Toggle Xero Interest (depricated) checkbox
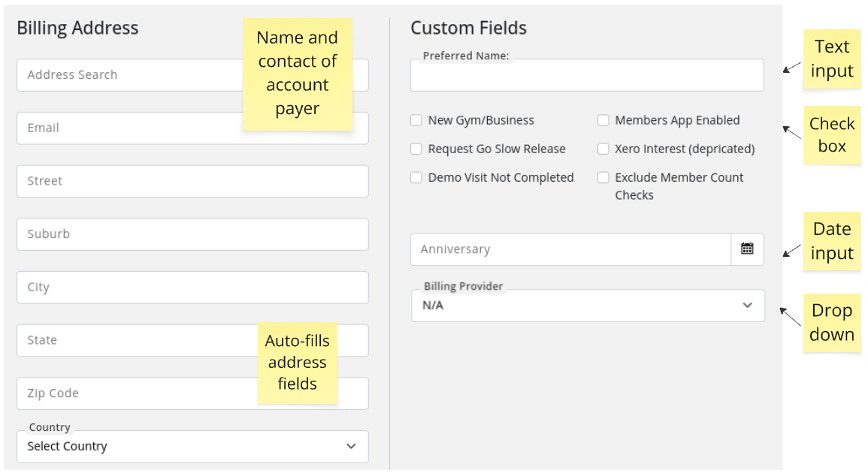868x473 pixels. [603, 149]
